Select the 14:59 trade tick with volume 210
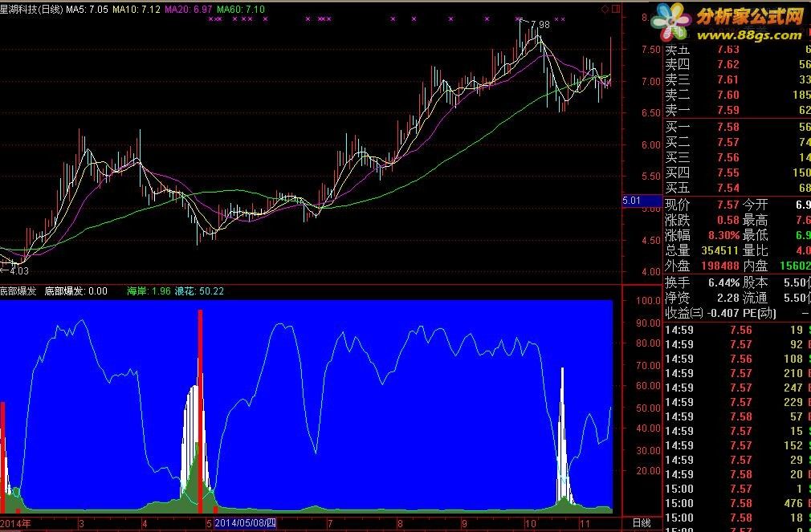The width and height of the screenshot is (811, 532). point(738,373)
